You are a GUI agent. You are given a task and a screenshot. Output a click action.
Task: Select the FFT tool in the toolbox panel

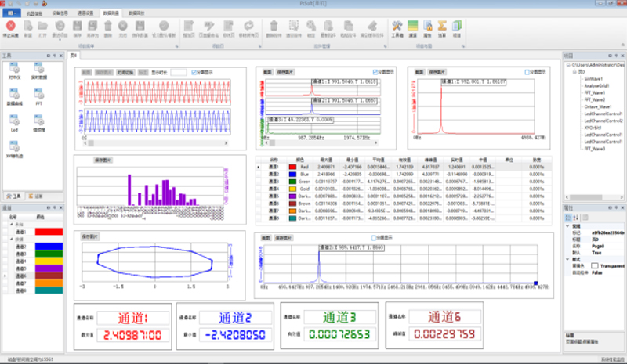pos(38,93)
